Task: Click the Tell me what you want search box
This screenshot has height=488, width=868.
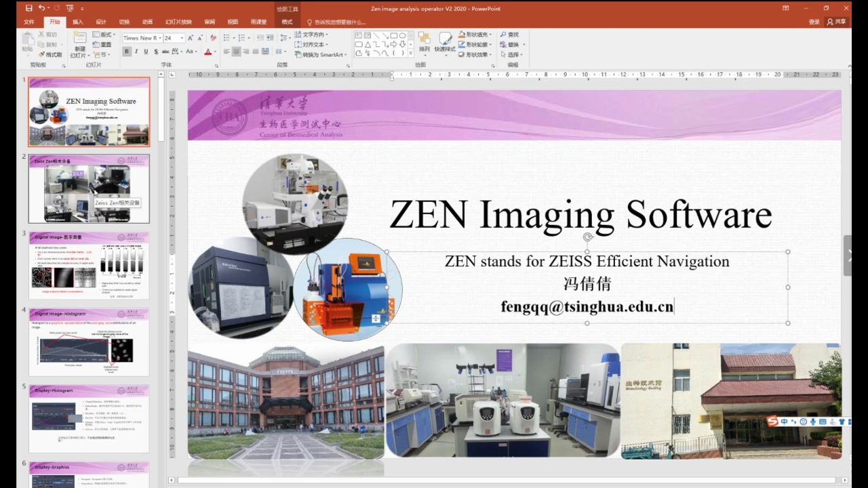Action: 336,22
